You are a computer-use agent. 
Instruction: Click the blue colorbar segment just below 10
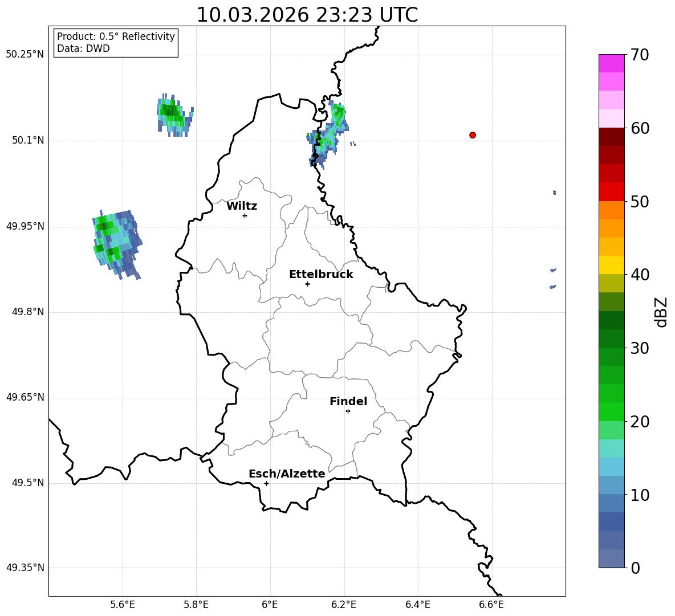[611, 503]
